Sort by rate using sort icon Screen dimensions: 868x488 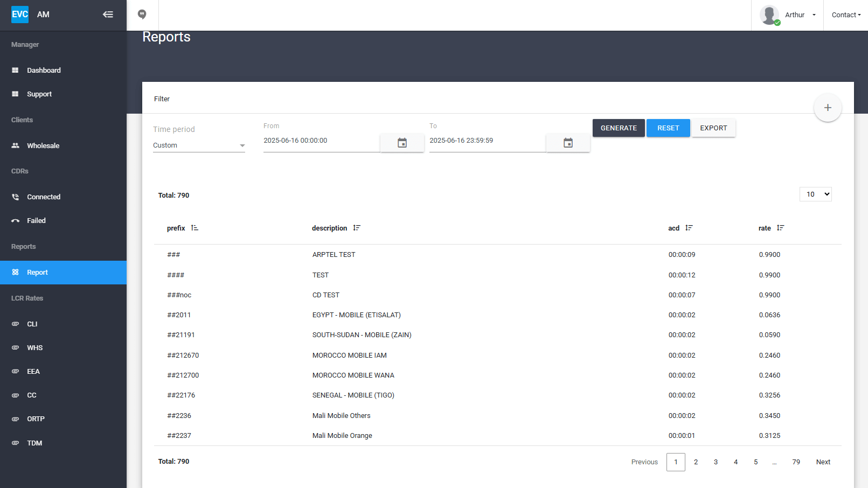click(x=781, y=228)
